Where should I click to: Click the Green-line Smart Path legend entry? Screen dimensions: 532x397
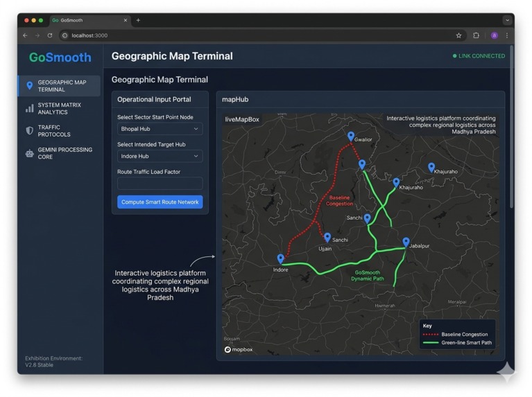coord(457,343)
